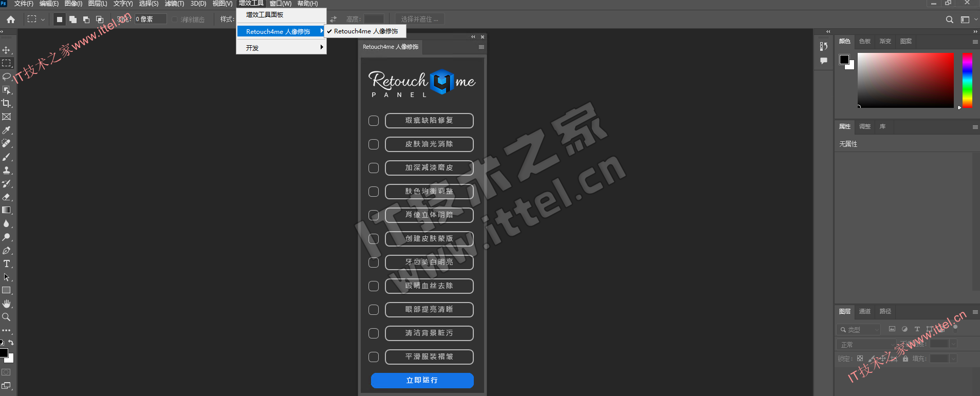Viewport: 980px width, 396px height.
Task: Check the 牙齿美白明亮 checkbox
Action: click(374, 262)
